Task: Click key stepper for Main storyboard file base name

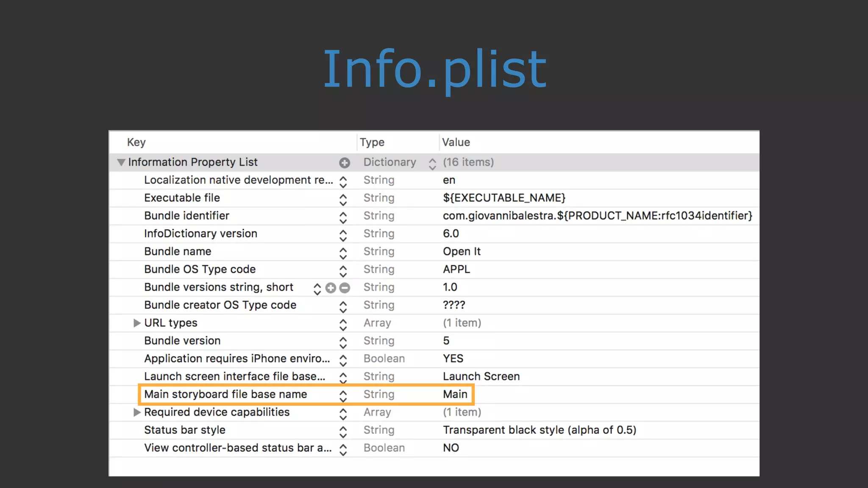Action: 343,396
